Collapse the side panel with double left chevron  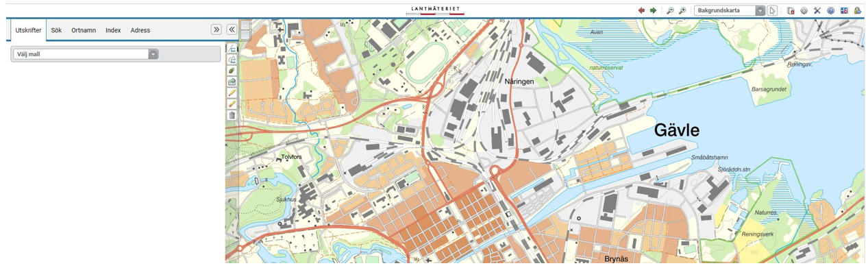click(232, 29)
